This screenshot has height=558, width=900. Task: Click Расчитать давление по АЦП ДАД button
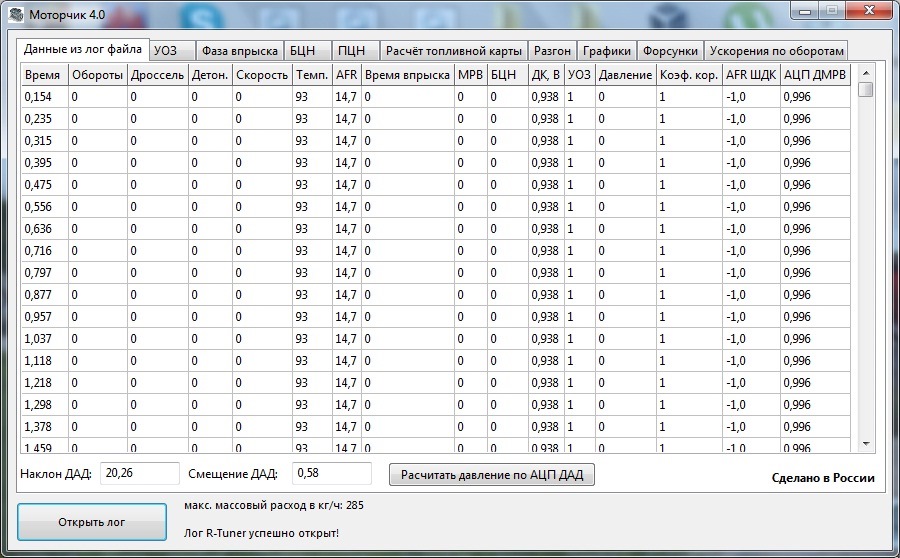coord(491,475)
